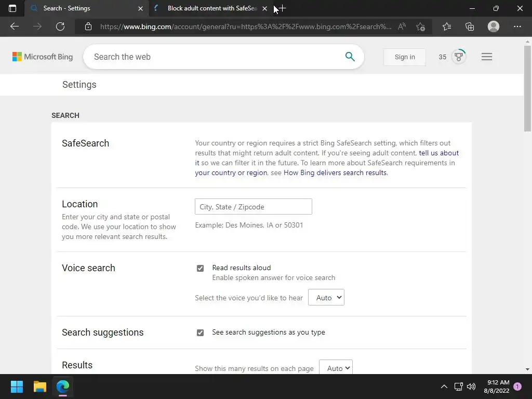Open Microsoft Rewards trophy icon
This screenshot has height=399, width=532.
[458, 57]
